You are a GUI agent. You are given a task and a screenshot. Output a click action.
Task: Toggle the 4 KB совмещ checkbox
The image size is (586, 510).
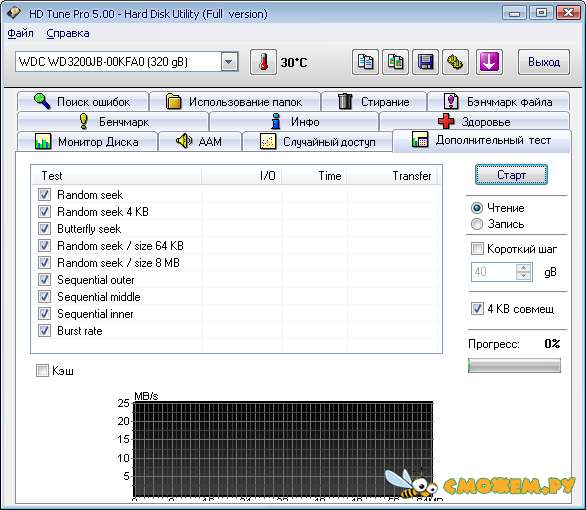[x=477, y=309]
